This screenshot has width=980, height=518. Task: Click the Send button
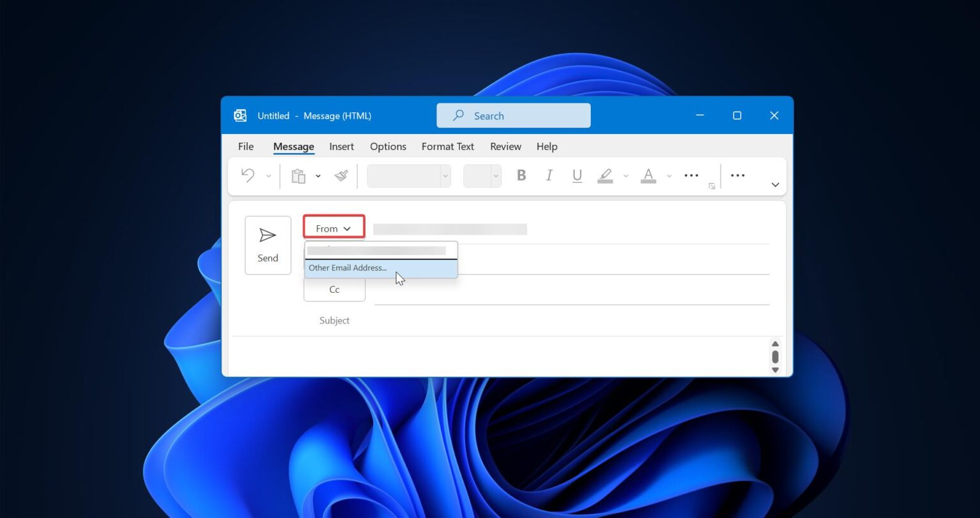[267, 245]
